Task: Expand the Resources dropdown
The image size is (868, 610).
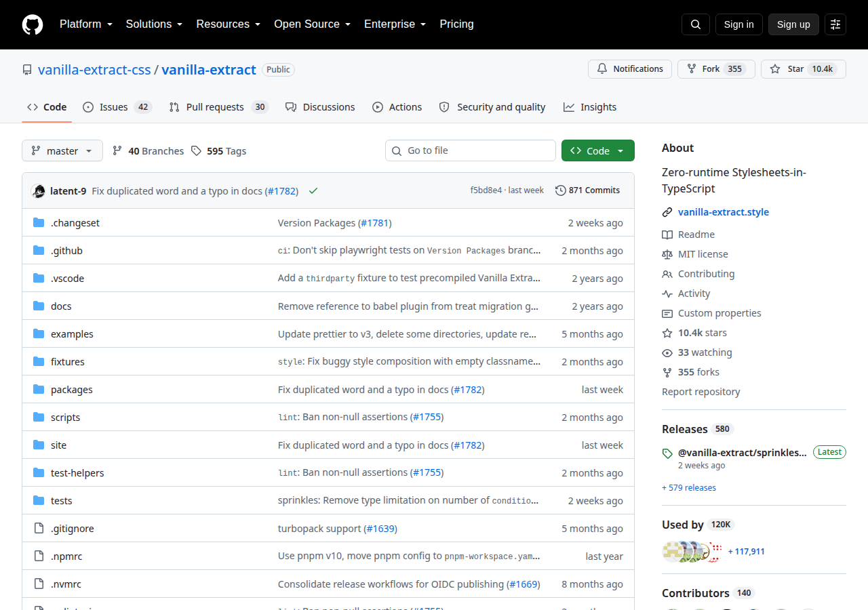Action: (229, 24)
